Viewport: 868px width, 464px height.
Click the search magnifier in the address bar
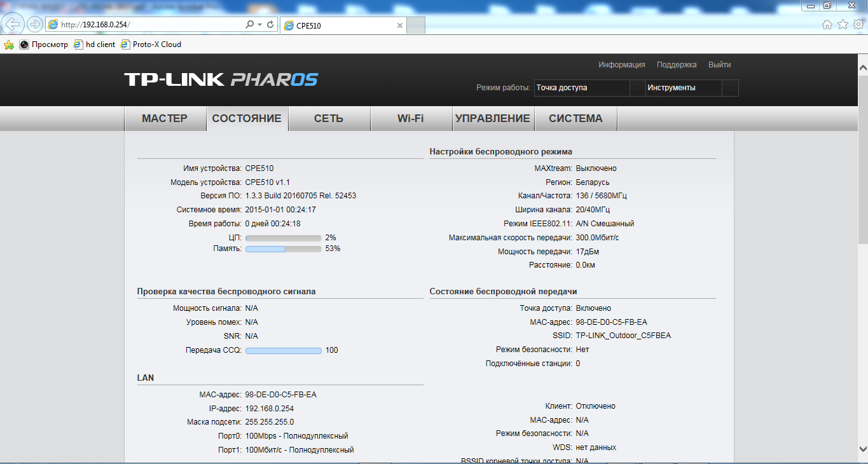[249, 25]
